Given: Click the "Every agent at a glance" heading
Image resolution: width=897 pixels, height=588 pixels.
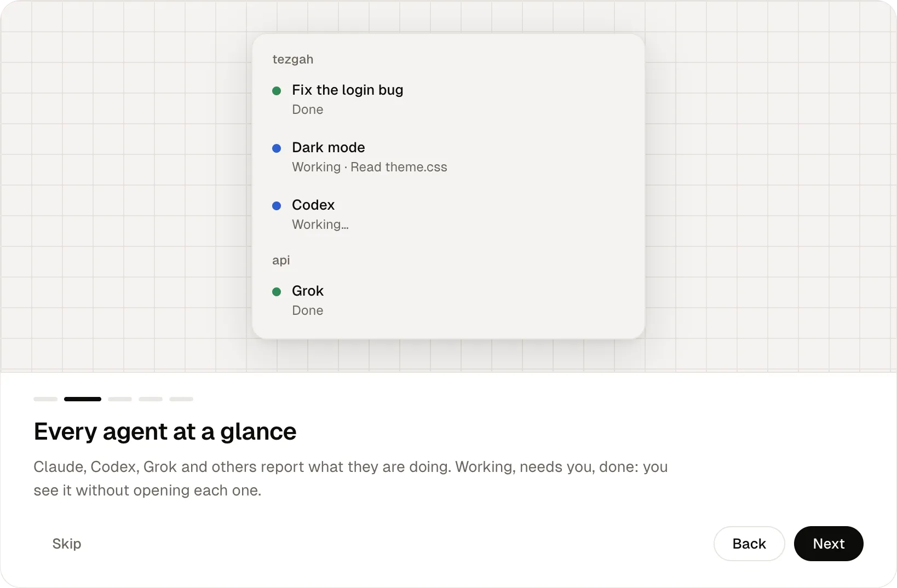Looking at the screenshot, I should (165, 431).
